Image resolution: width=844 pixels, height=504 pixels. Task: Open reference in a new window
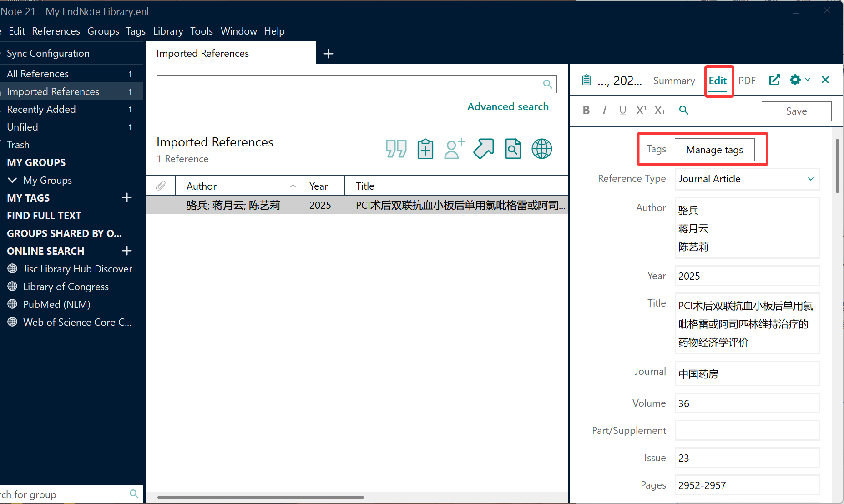(774, 80)
